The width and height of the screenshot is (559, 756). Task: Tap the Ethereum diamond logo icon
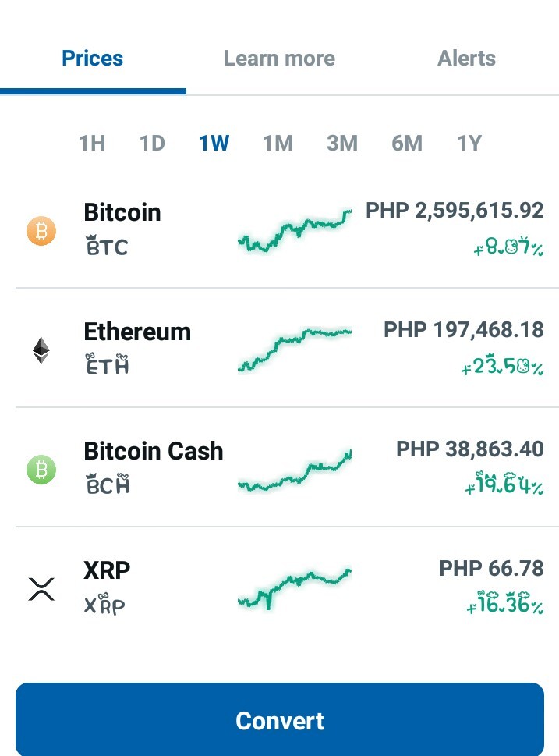[41, 350]
